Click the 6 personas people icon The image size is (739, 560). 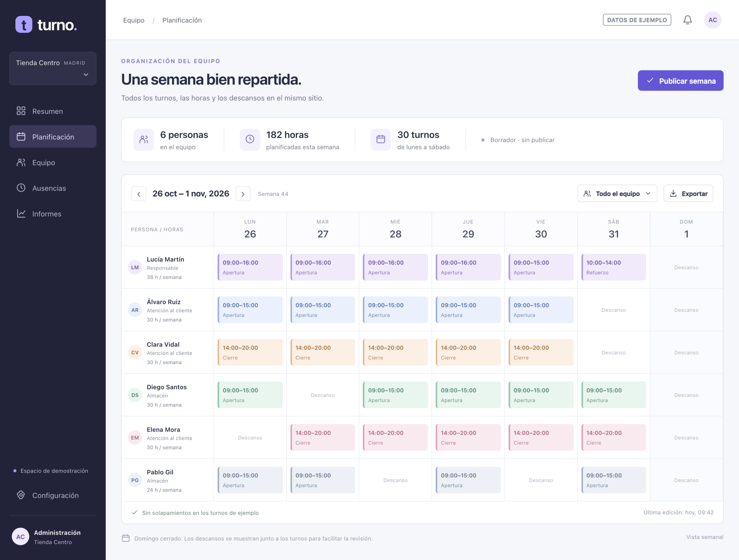(x=144, y=140)
